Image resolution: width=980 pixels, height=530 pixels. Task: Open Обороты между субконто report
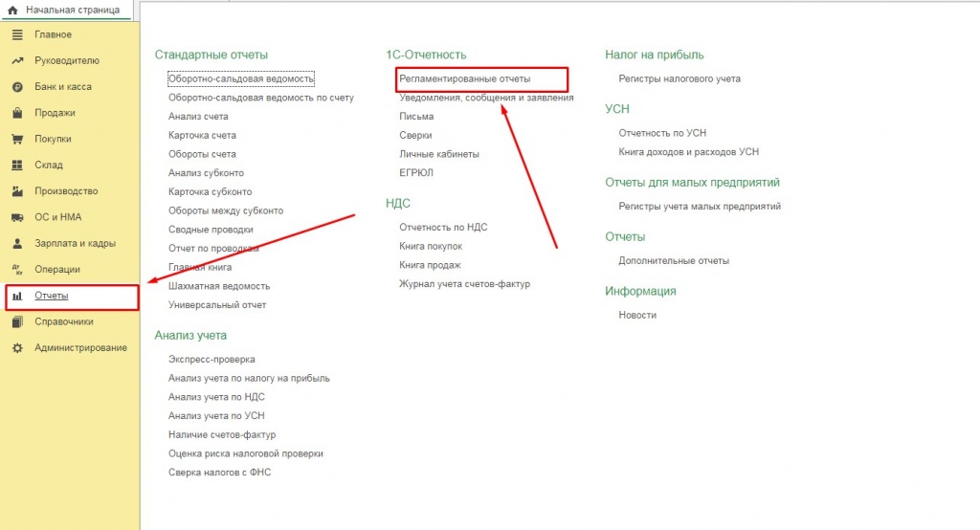click(226, 210)
